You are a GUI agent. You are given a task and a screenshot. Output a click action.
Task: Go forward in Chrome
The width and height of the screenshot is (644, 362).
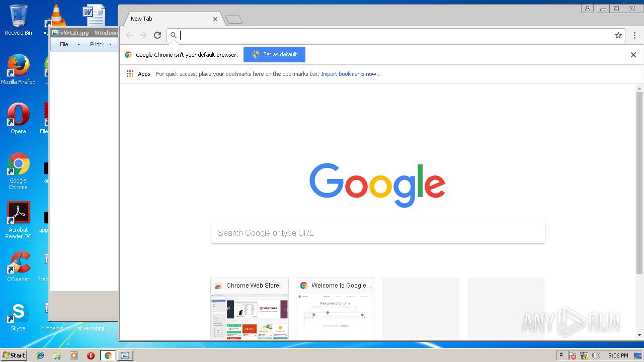(x=143, y=35)
